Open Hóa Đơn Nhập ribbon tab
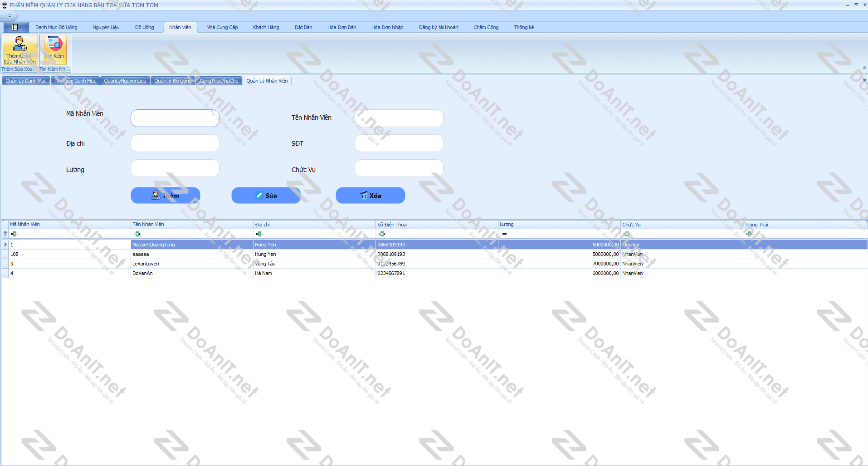 [387, 27]
